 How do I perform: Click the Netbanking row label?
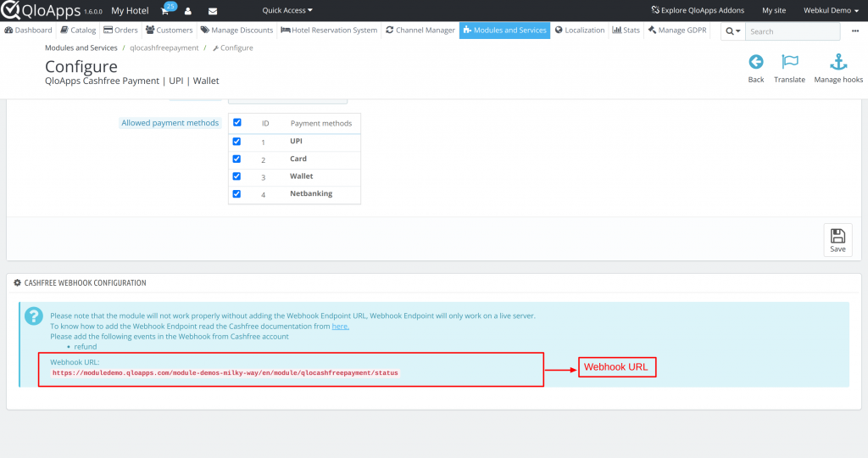point(311,193)
